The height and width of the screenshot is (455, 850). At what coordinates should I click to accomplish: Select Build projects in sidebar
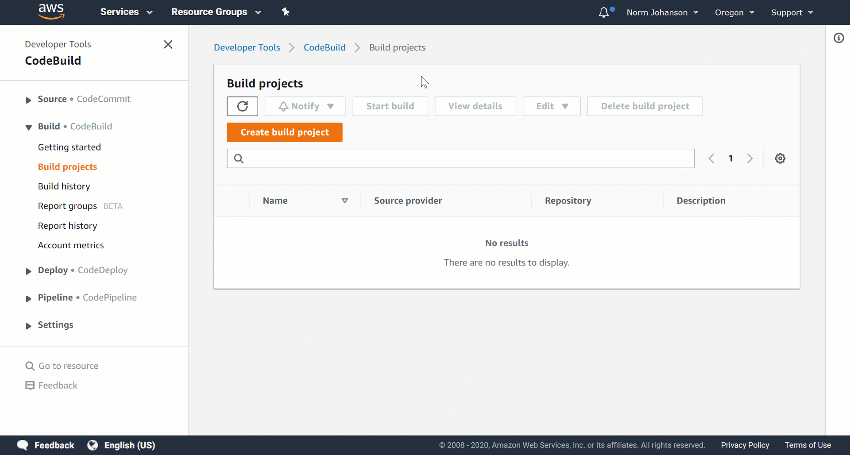click(67, 166)
